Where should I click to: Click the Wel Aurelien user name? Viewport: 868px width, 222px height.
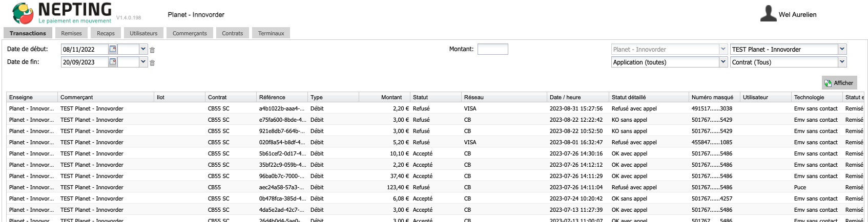point(797,15)
